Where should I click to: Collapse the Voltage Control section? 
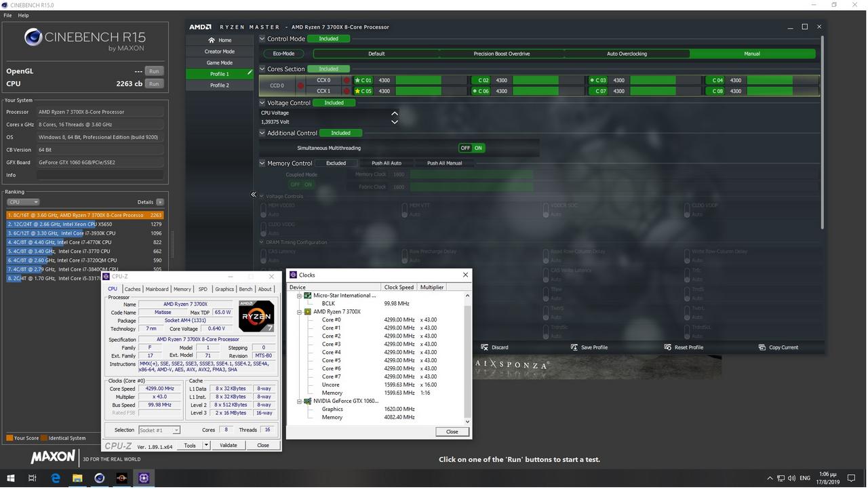262,102
